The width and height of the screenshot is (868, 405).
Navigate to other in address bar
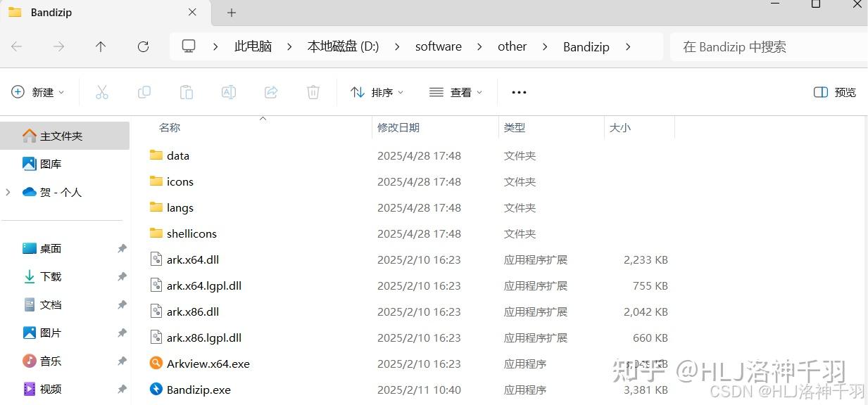click(x=512, y=46)
